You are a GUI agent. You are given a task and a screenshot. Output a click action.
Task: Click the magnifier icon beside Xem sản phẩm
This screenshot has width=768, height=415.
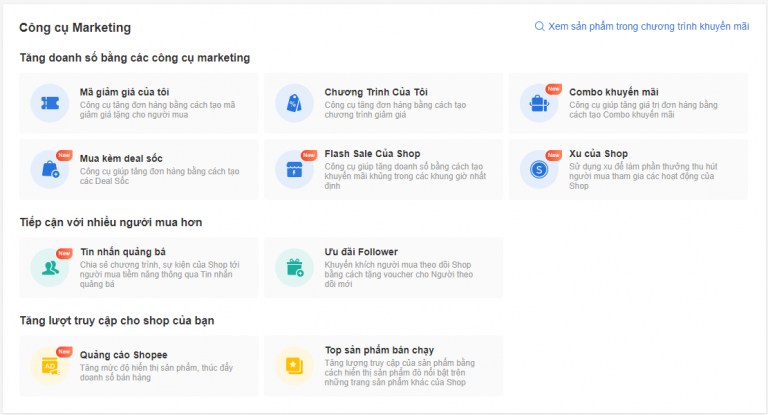tap(539, 26)
